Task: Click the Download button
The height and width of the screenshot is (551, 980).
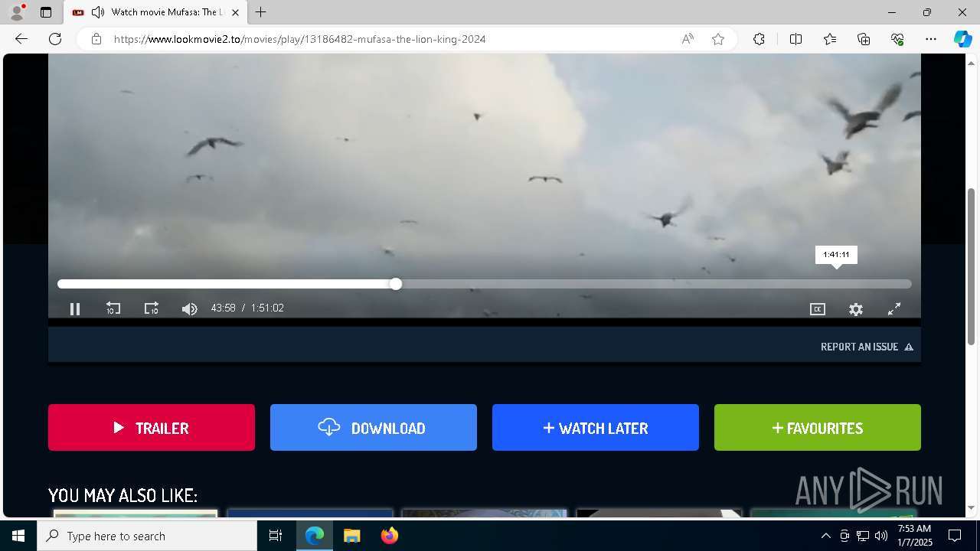Action: pos(374,428)
